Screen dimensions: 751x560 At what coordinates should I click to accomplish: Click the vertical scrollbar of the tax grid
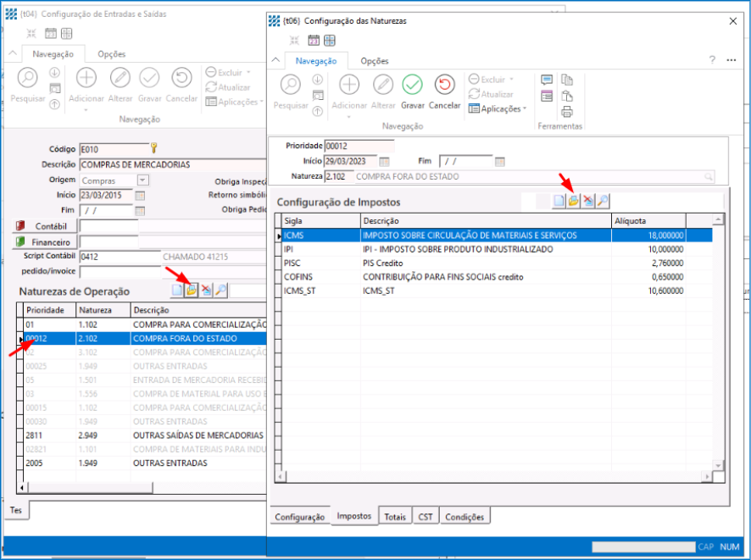click(718, 342)
